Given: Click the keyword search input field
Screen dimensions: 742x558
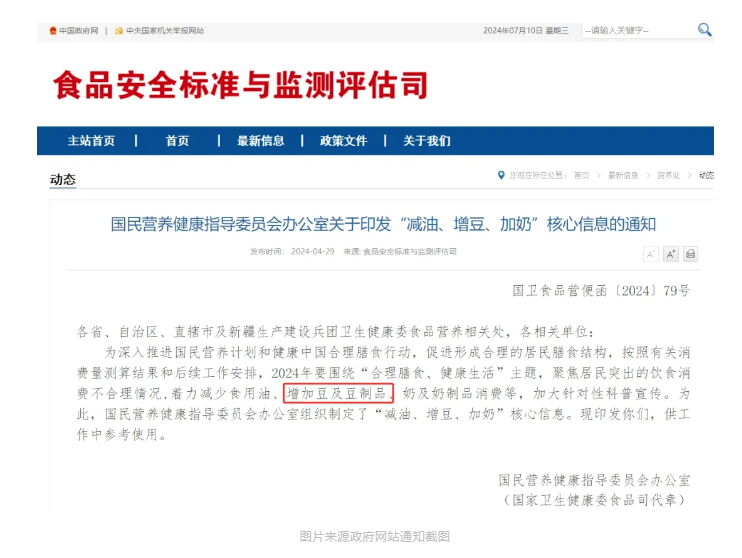Looking at the screenshot, I should 636,31.
